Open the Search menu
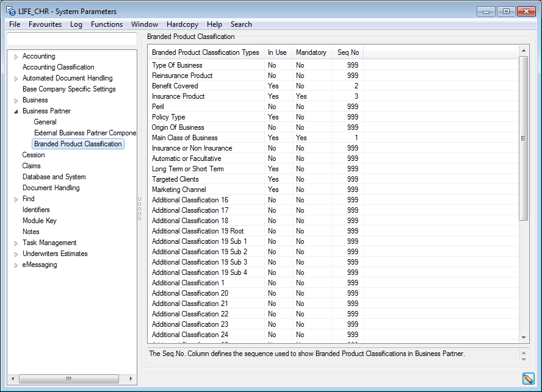Viewport: 542px width, 392px height. pyautogui.click(x=241, y=24)
